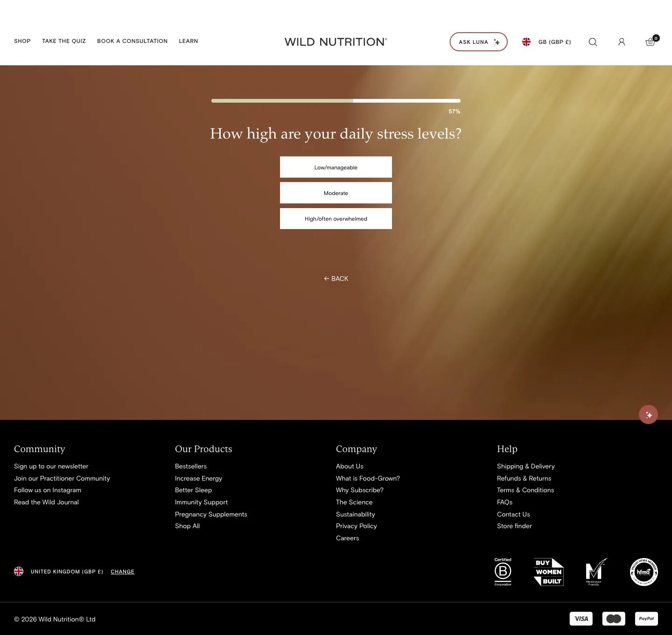This screenshot has height=635, width=672.
Task: Click the PayPal payment icon
Action: click(646, 619)
